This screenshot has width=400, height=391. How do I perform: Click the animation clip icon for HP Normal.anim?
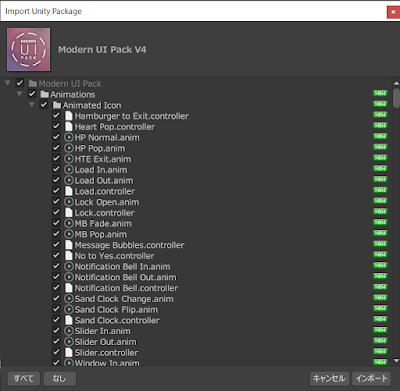[x=69, y=137]
